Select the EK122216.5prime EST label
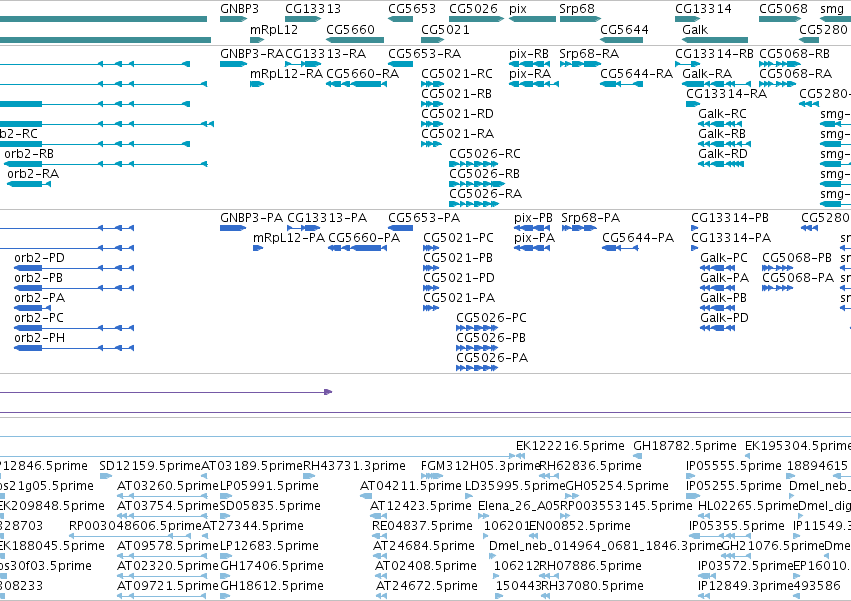 coord(570,446)
